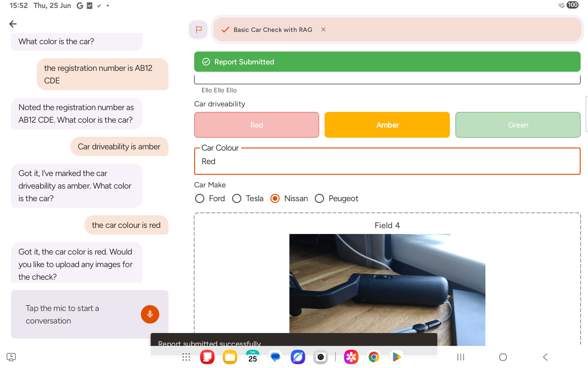The image size is (588, 368).
Task: Select the Nissan radio button
Action: pos(275,198)
